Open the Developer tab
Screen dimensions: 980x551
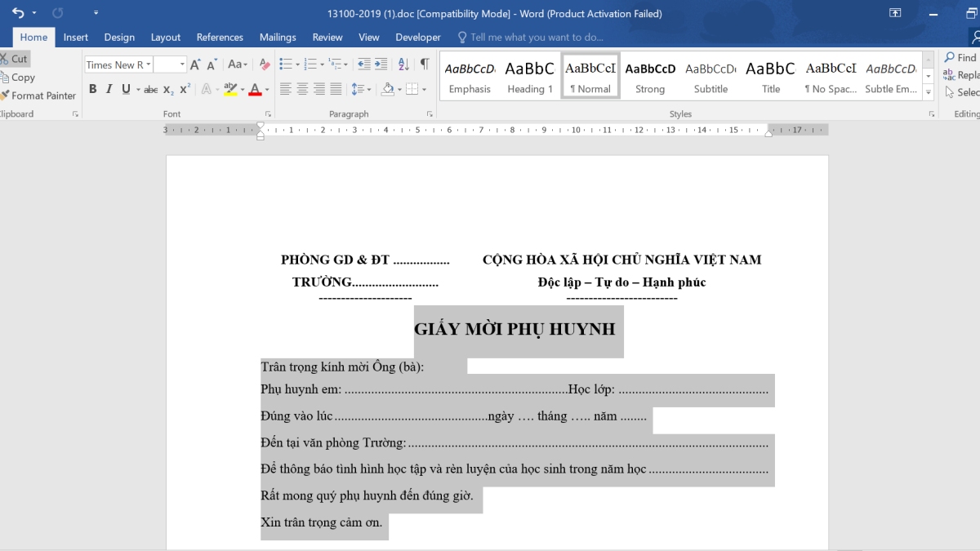[417, 37]
